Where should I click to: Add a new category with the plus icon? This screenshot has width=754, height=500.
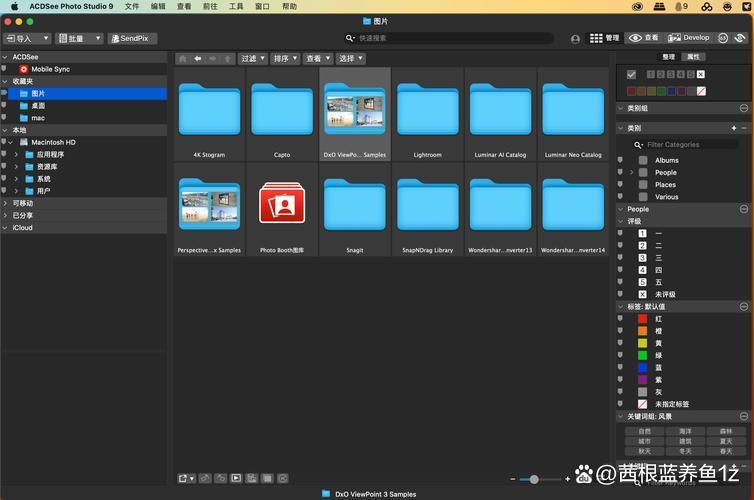coord(734,128)
